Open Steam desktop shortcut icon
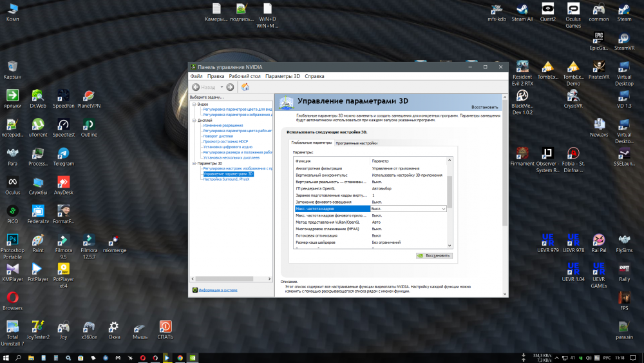Image resolution: width=644 pixels, height=363 pixels. (624, 10)
